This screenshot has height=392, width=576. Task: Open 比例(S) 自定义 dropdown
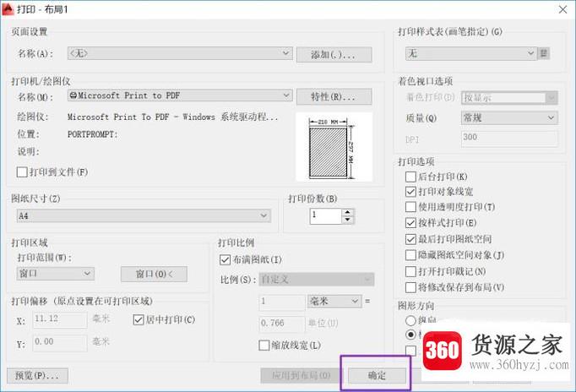point(317,280)
